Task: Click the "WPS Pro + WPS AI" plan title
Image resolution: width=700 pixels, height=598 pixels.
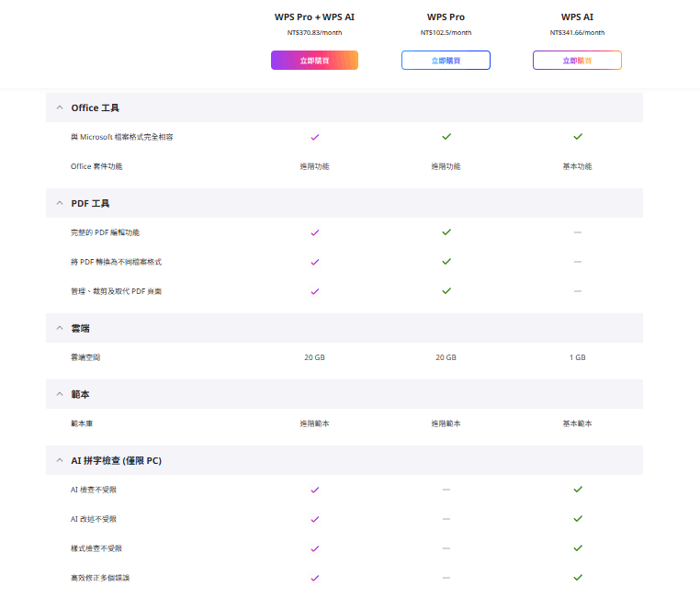Action: click(314, 17)
